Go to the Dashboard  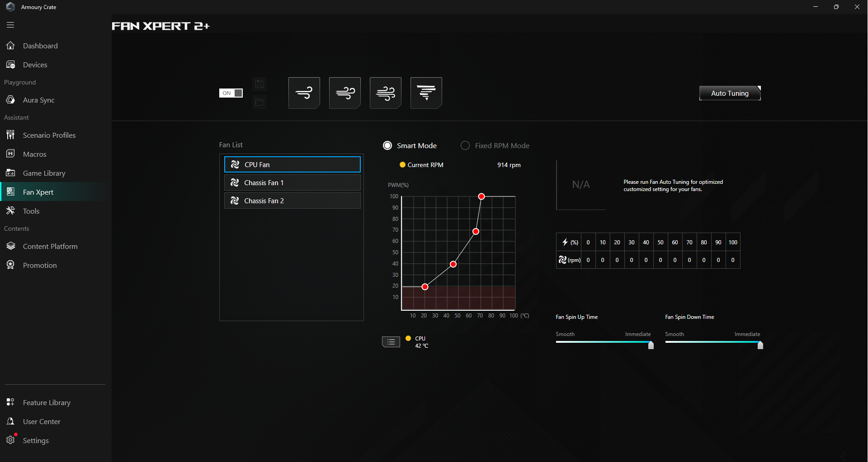40,46
